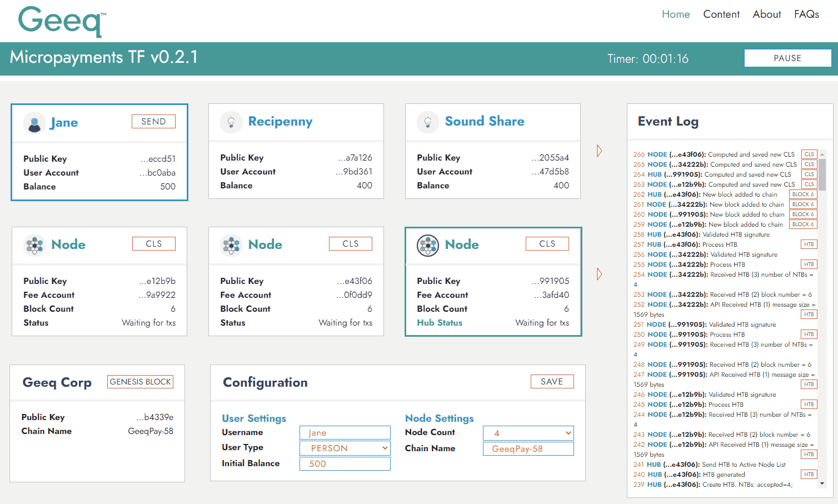Screen dimensions: 838x504
Task: Select the Jane user name heading
Action: tap(64, 123)
